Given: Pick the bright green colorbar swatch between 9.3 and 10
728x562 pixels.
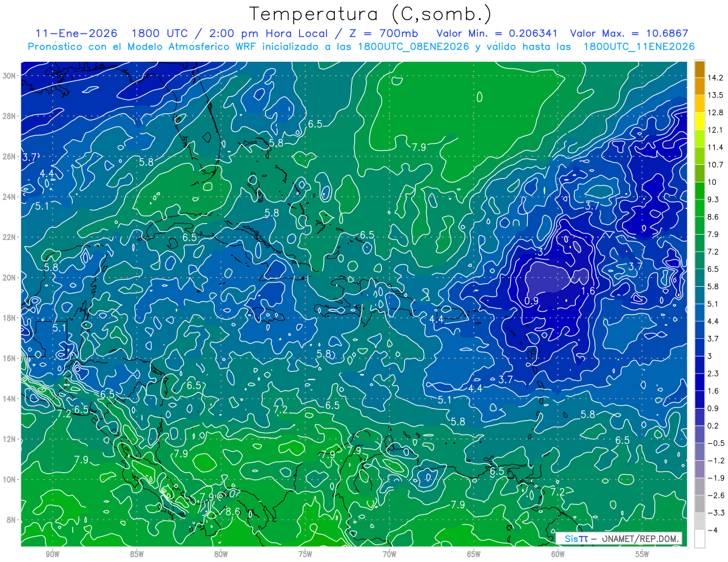Looking at the screenshot, I should [699, 191].
